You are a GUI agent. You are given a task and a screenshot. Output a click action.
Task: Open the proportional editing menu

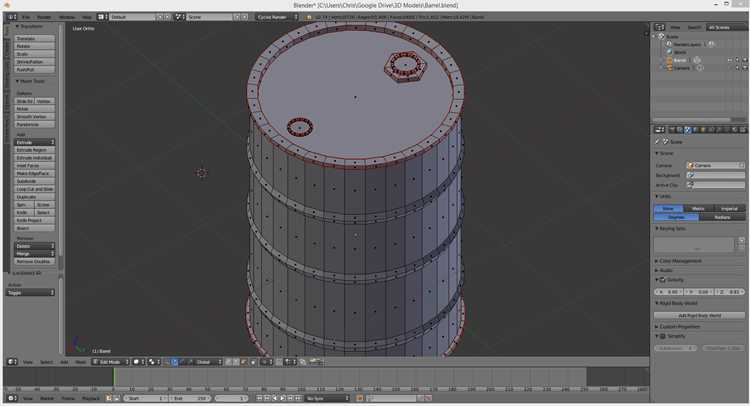[x=267, y=362]
